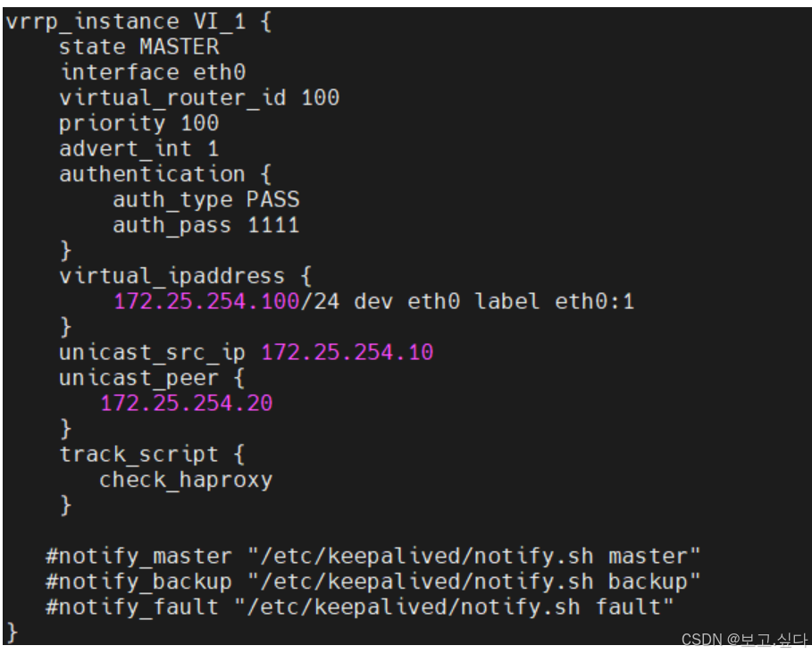Click the authentication block opening line
This screenshot has width=812, height=654.
click(165, 174)
